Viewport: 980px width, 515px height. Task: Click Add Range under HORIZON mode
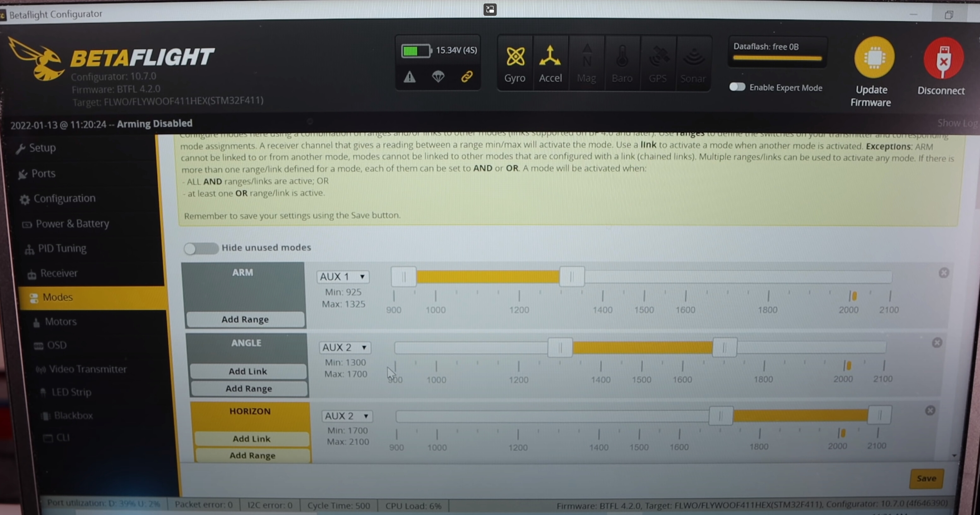(x=252, y=456)
